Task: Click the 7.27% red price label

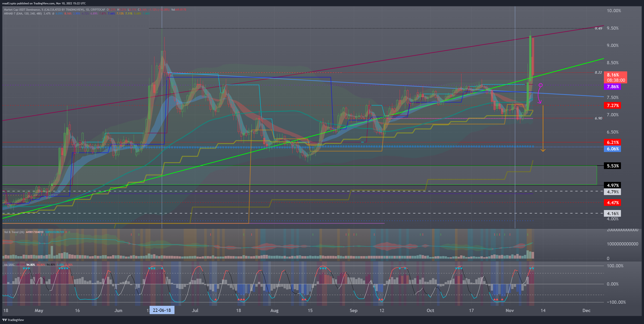Action: click(613, 105)
